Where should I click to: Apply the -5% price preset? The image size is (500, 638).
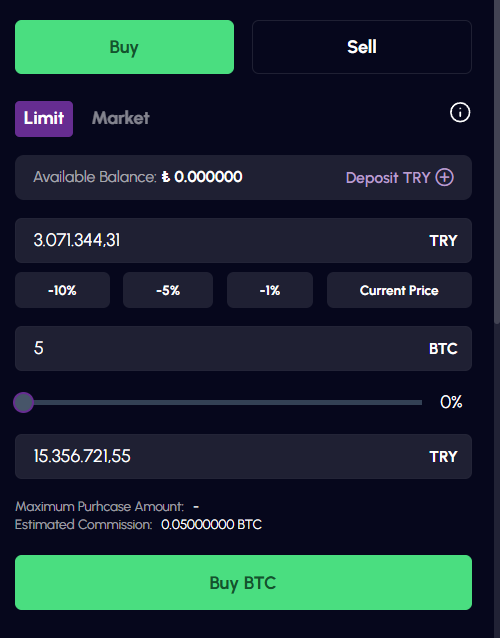pos(168,290)
